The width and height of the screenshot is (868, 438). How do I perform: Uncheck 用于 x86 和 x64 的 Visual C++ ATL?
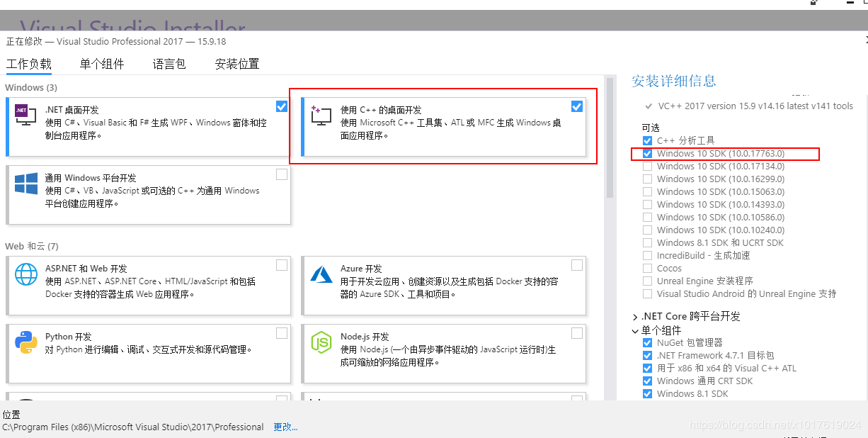(647, 368)
